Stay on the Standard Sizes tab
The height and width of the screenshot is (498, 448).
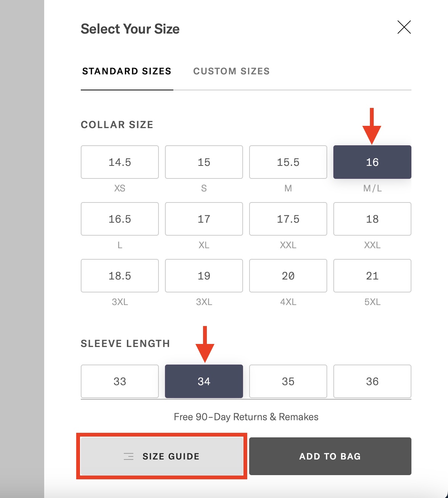[x=126, y=71]
